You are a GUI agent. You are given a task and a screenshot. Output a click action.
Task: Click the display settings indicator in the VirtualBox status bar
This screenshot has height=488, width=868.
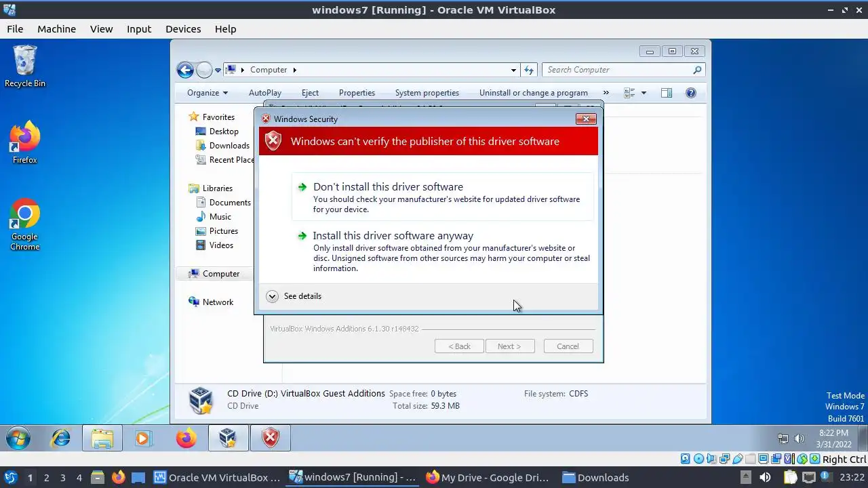763,459
